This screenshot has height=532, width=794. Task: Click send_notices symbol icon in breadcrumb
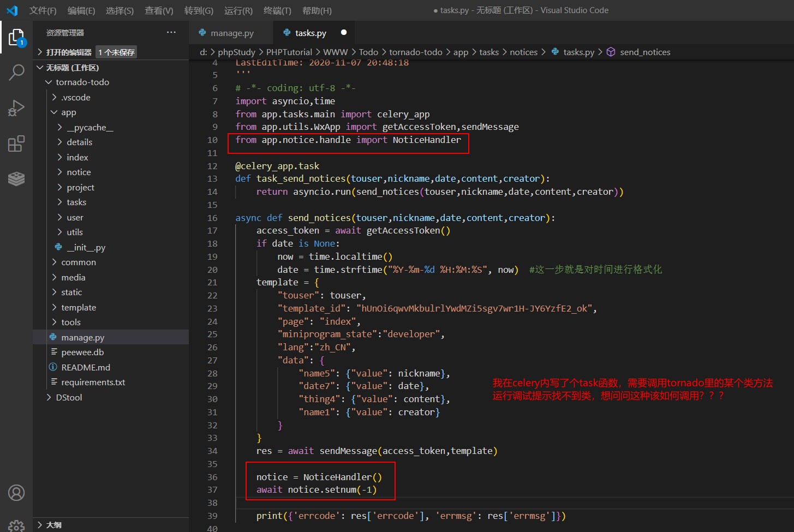pos(611,52)
